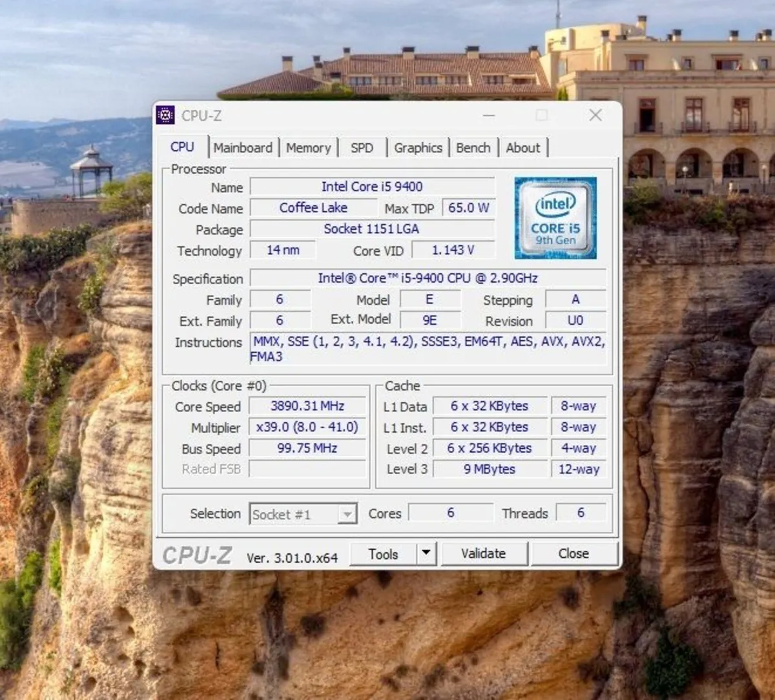Click the Multiplier value 'x39.0 (8.0 - 41.0)'
775x700 pixels.
point(307,427)
